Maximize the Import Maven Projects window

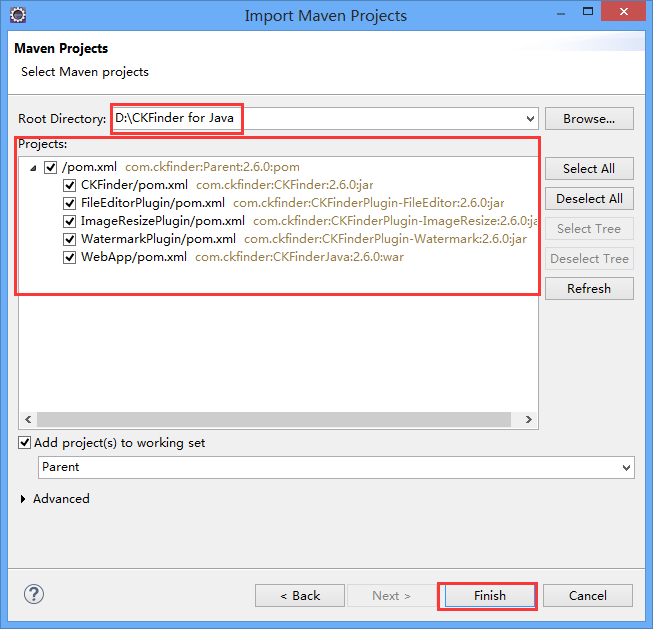(x=588, y=11)
